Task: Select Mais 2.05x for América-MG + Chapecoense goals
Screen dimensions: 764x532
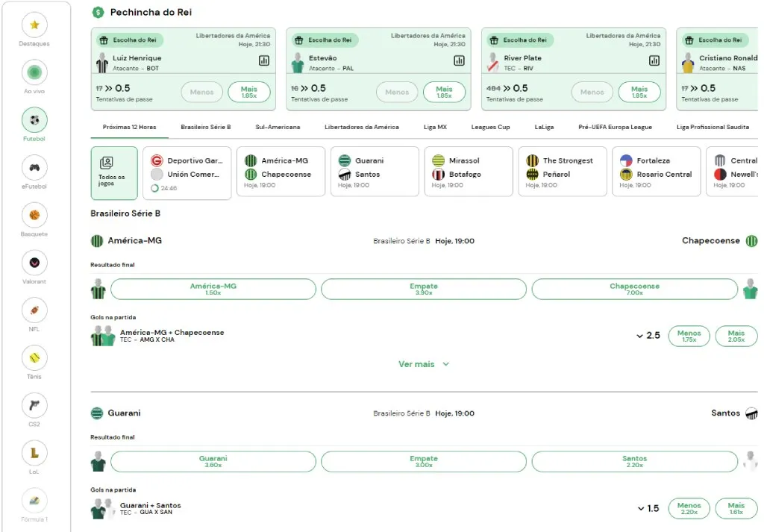Action: coord(736,336)
